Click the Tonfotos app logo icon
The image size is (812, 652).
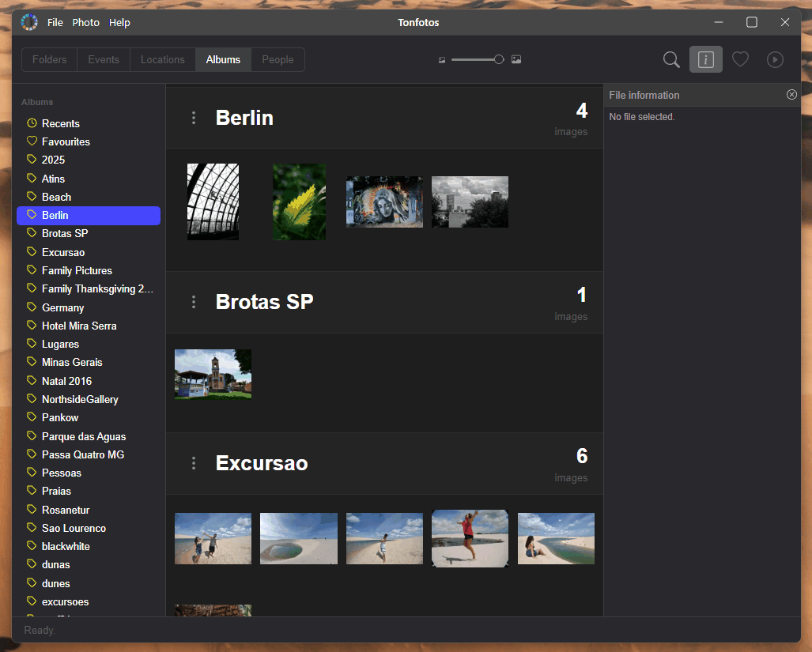29,22
